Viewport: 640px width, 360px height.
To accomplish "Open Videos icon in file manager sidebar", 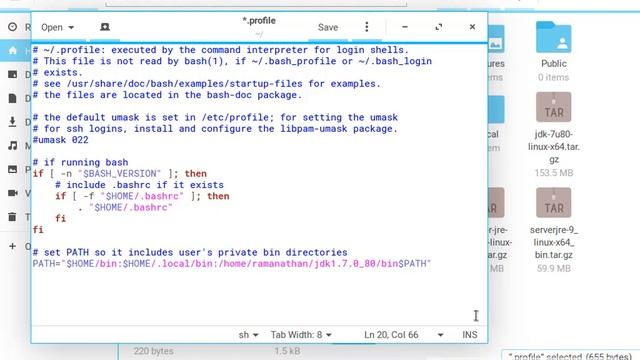I will tap(13, 193).
